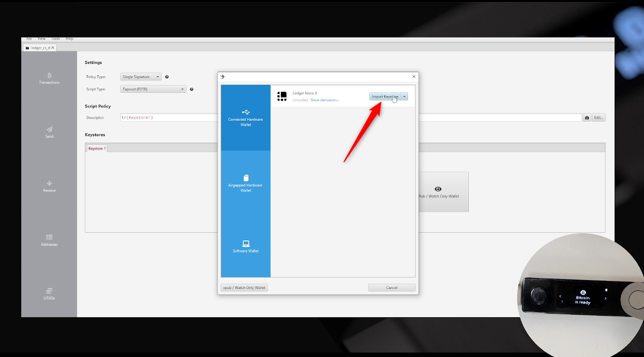Select Connected Hardware Wallet option

click(246, 118)
